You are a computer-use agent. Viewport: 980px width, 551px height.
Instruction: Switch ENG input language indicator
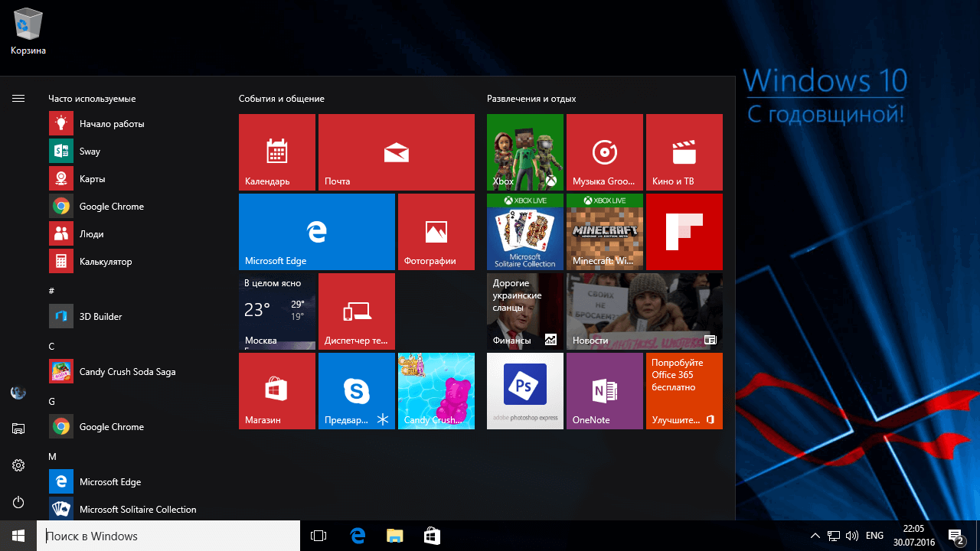tap(874, 536)
